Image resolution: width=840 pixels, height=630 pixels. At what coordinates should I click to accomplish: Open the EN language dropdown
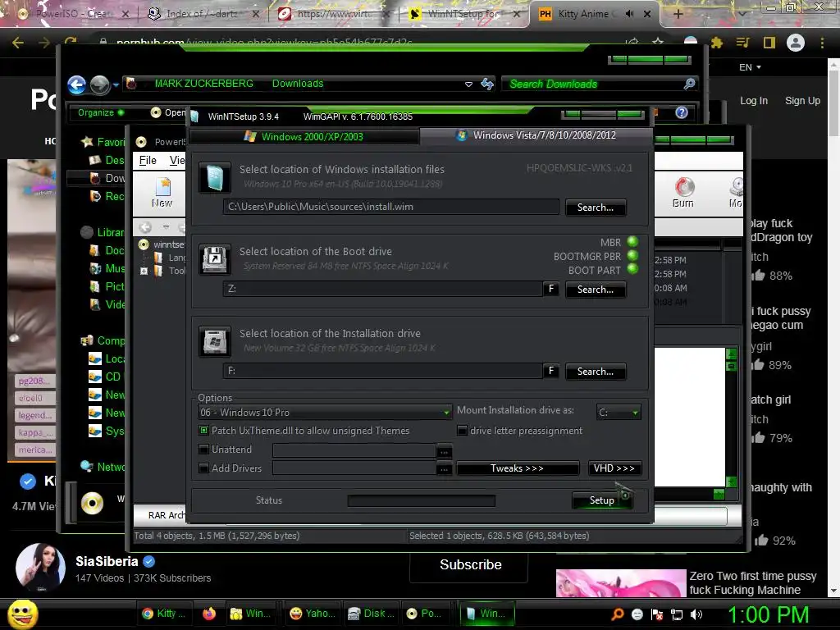750,67
